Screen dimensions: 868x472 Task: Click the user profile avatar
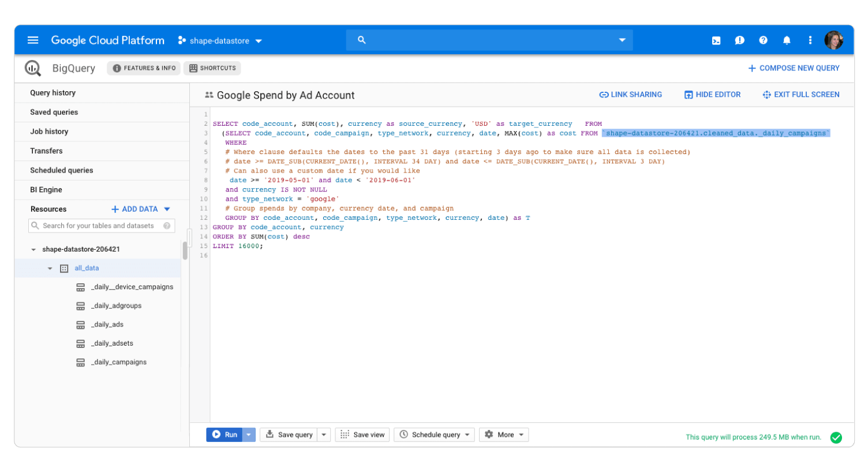click(x=833, y=40)
